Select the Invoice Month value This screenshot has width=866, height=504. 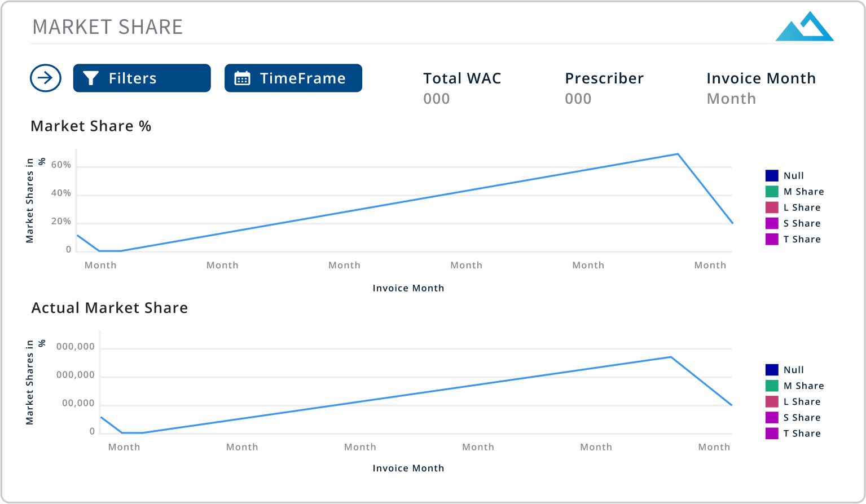point(731,99)
